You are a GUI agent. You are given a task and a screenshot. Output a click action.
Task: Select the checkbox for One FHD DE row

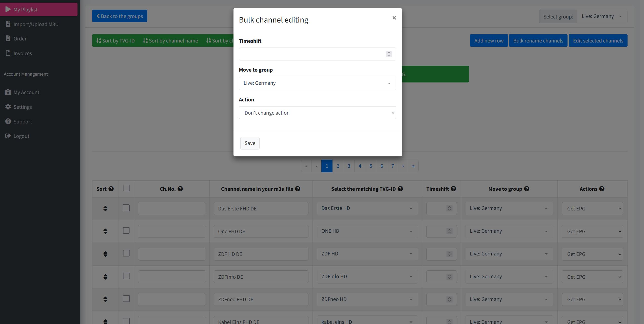pyautogui.click(x=126, y=230)
